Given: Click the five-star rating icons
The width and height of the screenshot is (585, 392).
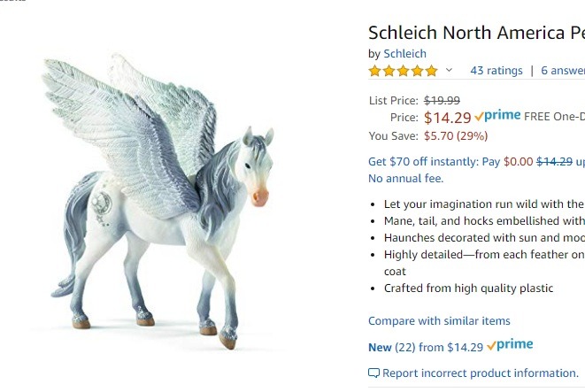Looking at the screenshot, I should pos(403,71).
